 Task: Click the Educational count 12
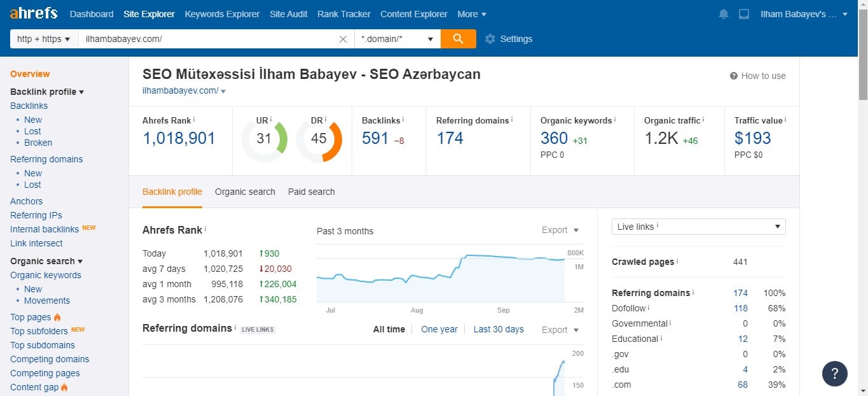(743, 339)
